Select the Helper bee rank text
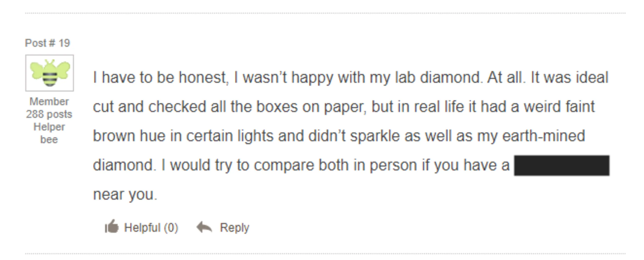Viewport: 644px width, 260px height. click(x=49, y=133)
